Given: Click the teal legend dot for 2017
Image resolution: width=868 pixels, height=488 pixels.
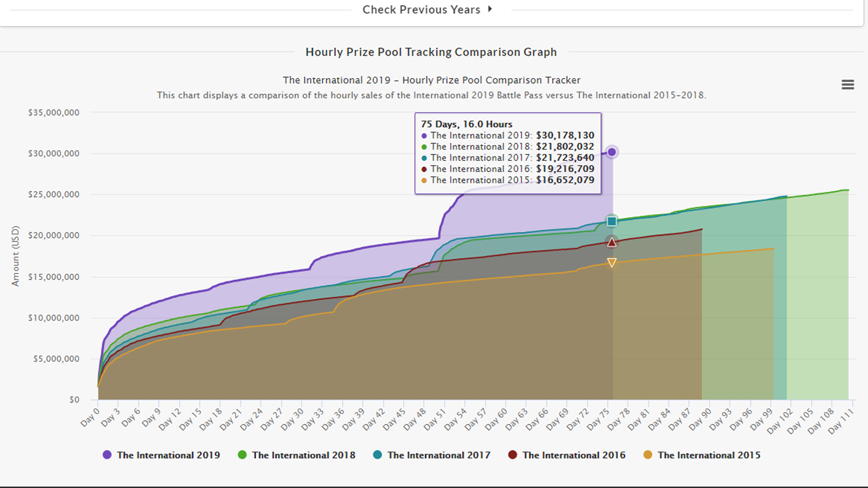Looking at the screenshot, I should click(x=377, y=455).
